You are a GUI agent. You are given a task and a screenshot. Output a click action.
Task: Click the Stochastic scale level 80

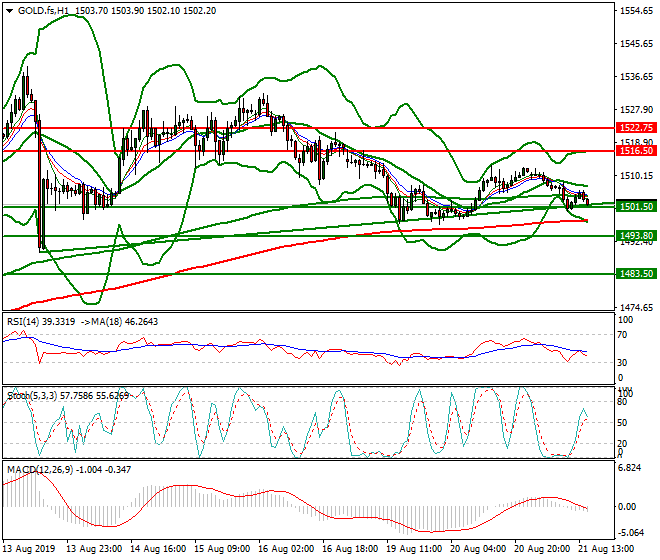(x=622, y=402)
